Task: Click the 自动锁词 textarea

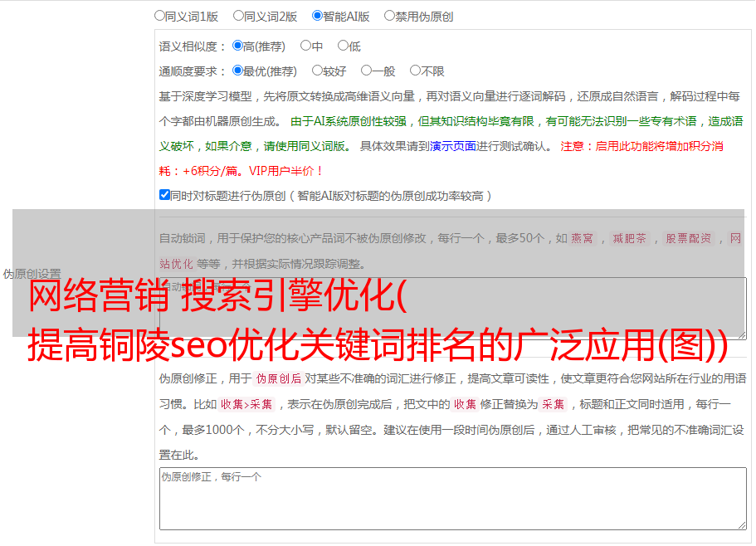Action: 453,309
